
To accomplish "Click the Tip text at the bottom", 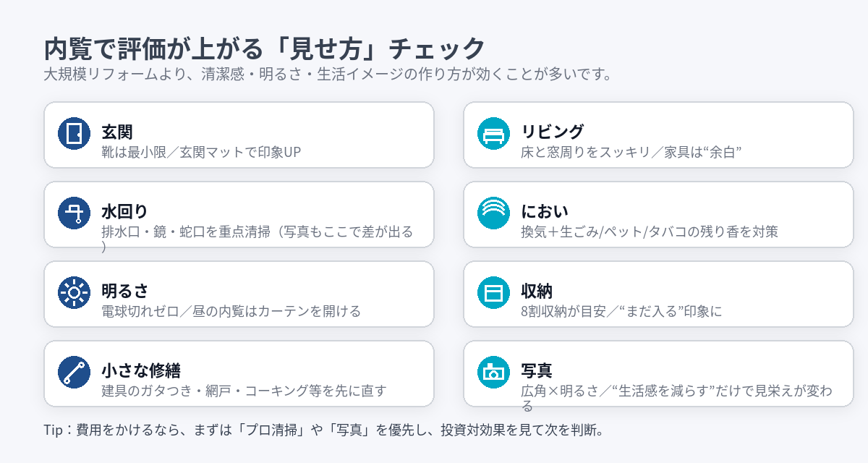I will (x=323, y=430).
